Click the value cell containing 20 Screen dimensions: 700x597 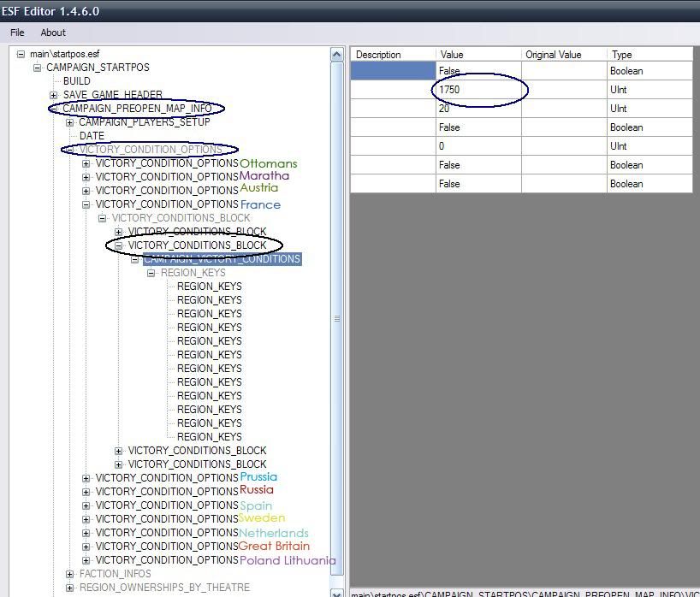[478, 109]
